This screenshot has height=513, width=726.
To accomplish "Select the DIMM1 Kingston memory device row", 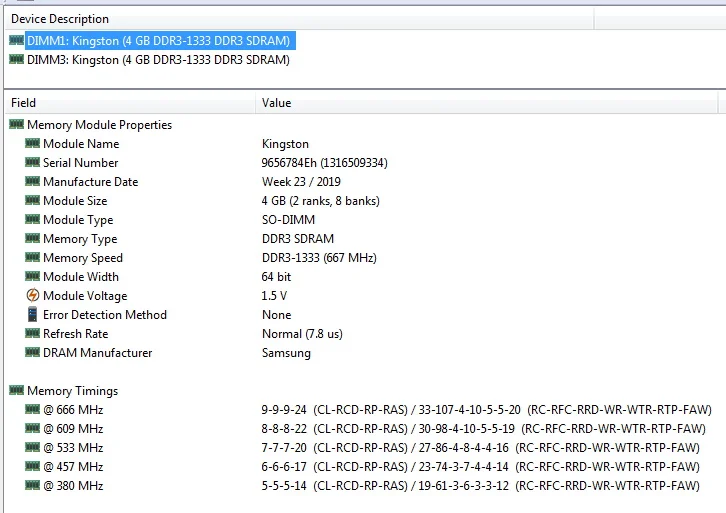I will pos(160,41).
